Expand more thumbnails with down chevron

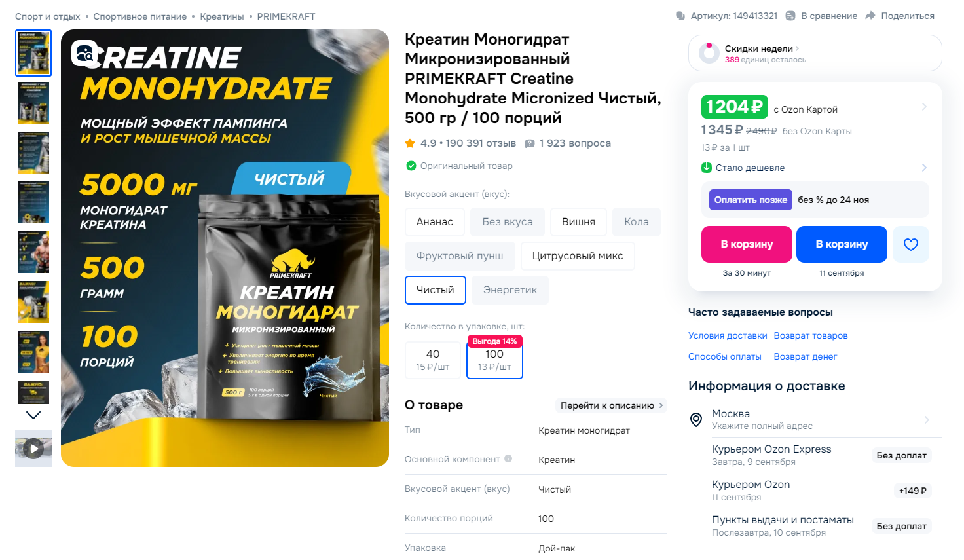[33, 415]
